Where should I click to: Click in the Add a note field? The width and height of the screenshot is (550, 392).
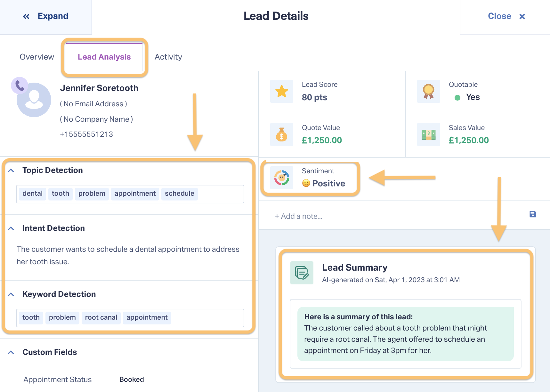pyautogui.click(x=397, y=216)
